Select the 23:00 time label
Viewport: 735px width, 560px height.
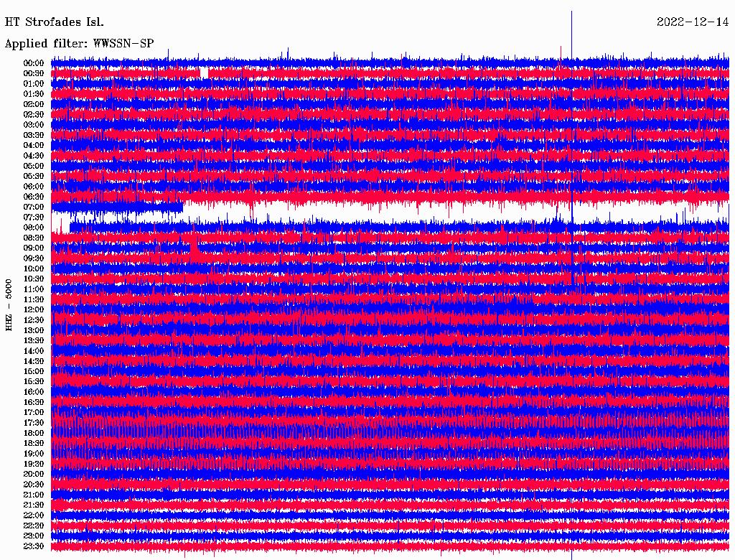[34, 536]
